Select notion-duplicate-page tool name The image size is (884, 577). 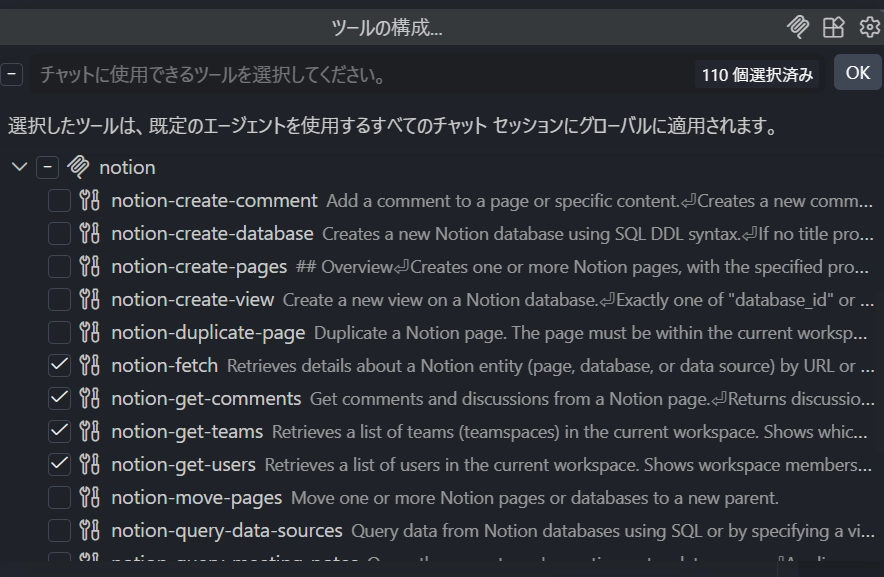tap(208, 333)
